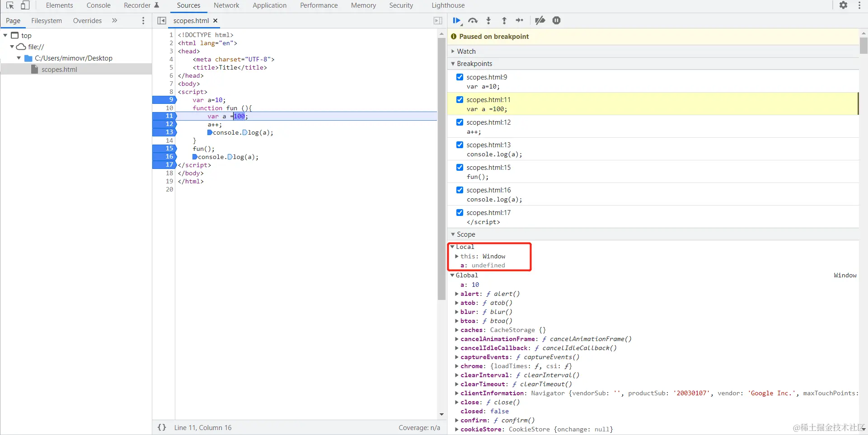Click the code editor vertical scrollbar
Image resolution: width=868 pixels, height=435 pixels.
tap(441, 169)
